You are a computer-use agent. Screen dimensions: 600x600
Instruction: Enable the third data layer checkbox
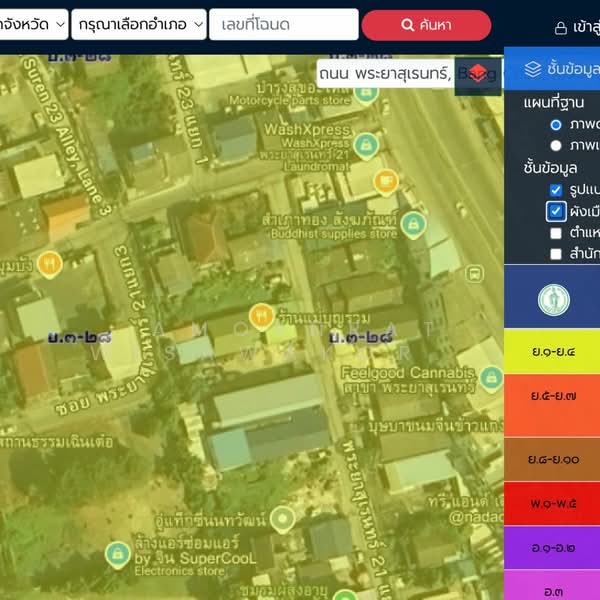[x=556, y=233]
